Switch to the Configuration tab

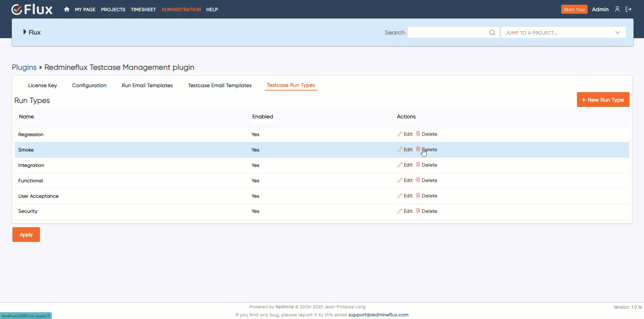click(89, 85)
